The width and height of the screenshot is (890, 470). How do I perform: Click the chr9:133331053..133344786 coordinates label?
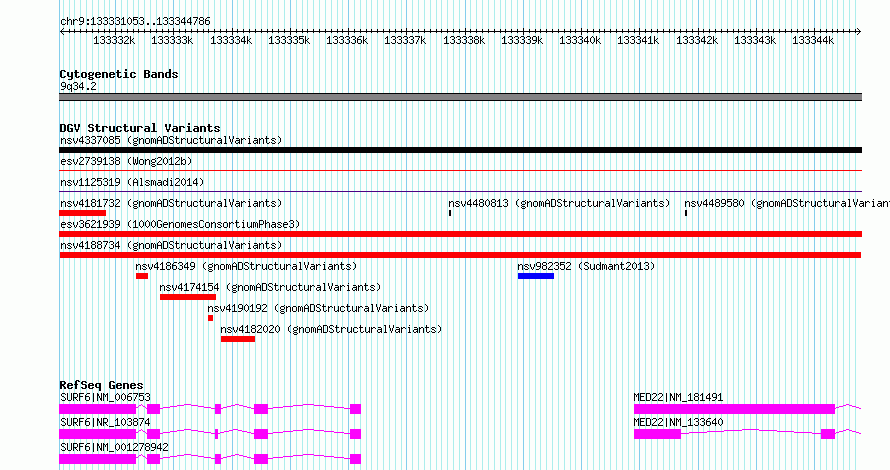pyautogui.click(x=135, y=22)
